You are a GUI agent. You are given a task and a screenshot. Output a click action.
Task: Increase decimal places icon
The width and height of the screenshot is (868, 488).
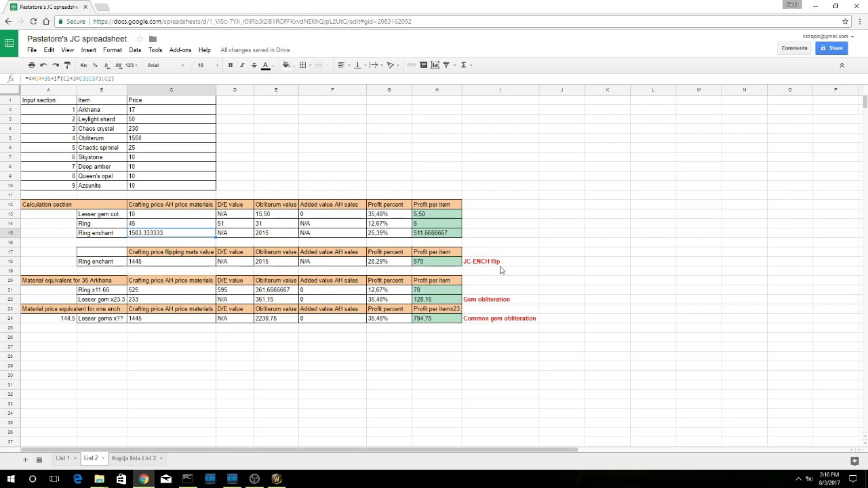[x=118, y=65]
